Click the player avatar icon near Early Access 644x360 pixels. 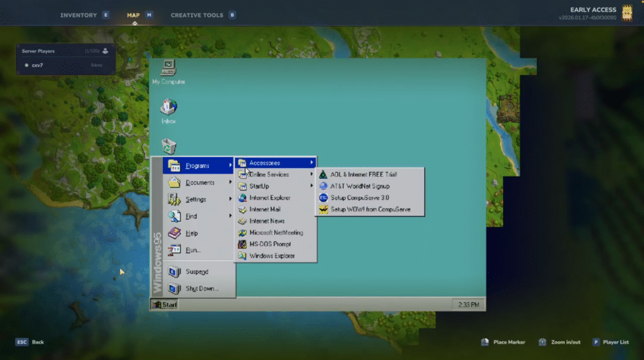point(627,13)
